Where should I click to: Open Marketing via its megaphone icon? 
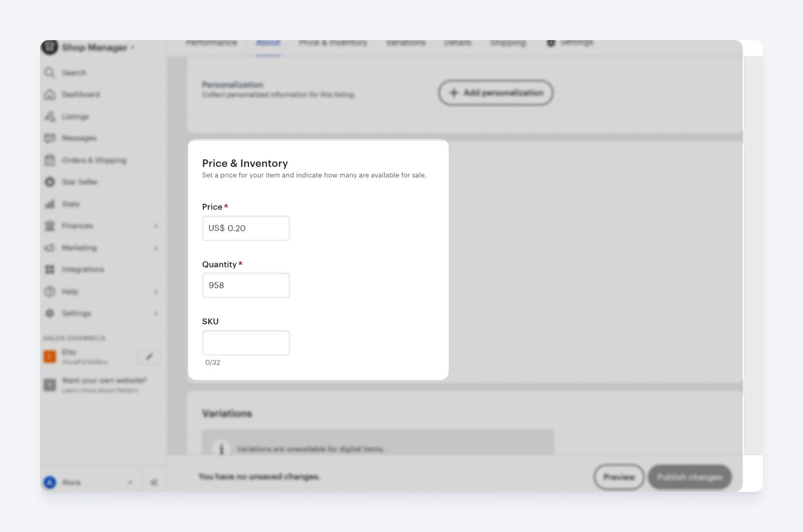pyautogui.click(x=50, y=247)
